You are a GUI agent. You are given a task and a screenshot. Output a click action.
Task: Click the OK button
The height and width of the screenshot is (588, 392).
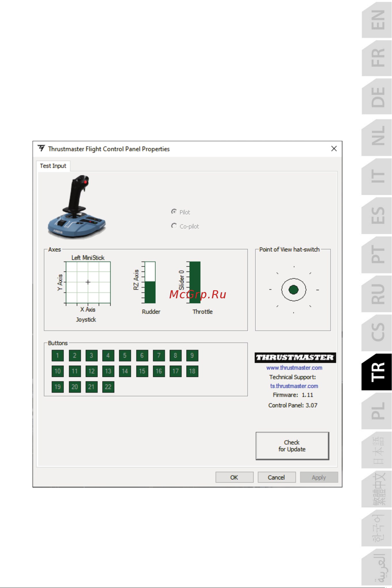234,477
